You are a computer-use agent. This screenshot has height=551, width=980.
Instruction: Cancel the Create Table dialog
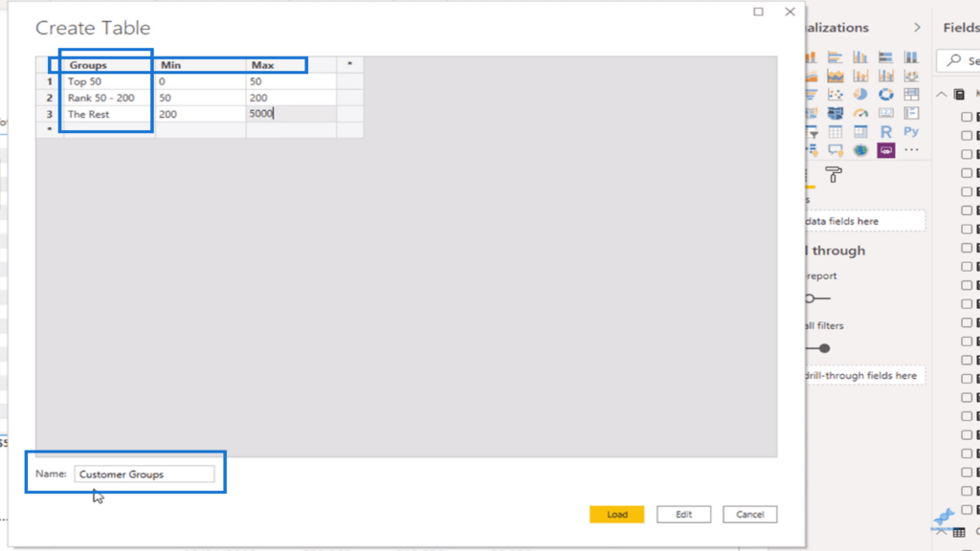[x=750, y=514]
